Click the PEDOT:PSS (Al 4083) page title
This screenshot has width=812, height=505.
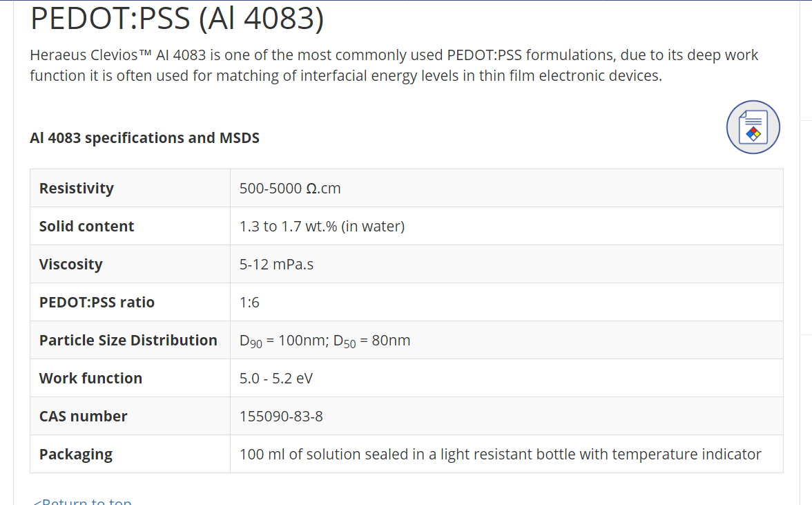coord(177,18)
